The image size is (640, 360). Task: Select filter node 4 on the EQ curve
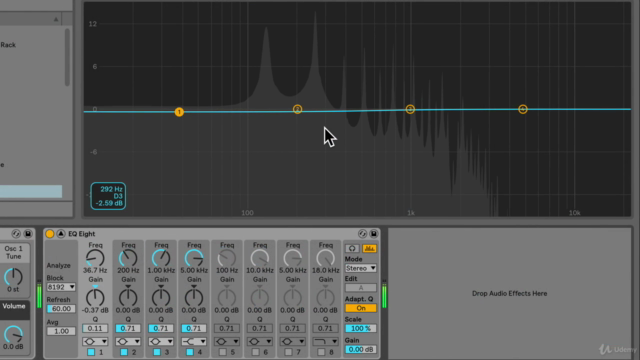click(x=523, y=109)
